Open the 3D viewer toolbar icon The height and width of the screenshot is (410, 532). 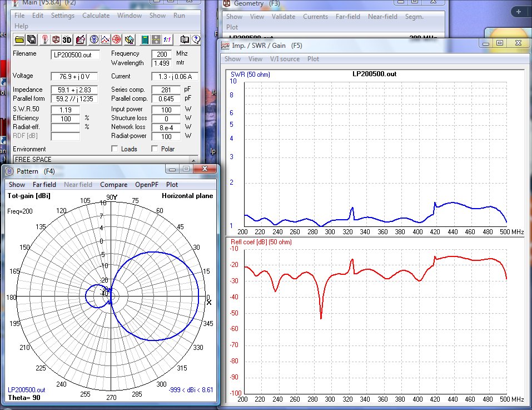67,39
